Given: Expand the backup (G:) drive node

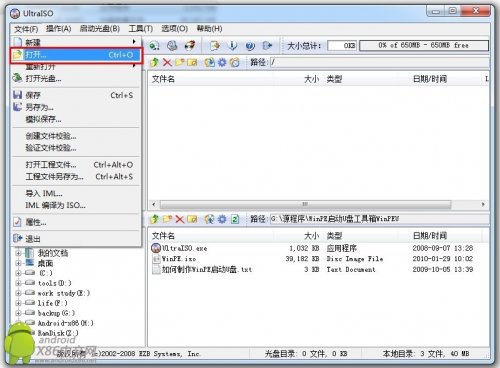Looking at the screenshot, I should (18, 313).
